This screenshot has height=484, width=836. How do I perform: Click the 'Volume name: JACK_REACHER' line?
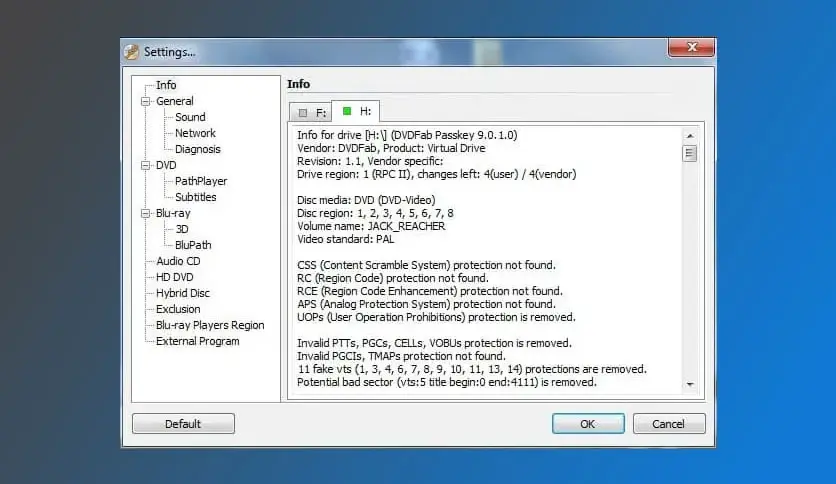tap(371, 226)
